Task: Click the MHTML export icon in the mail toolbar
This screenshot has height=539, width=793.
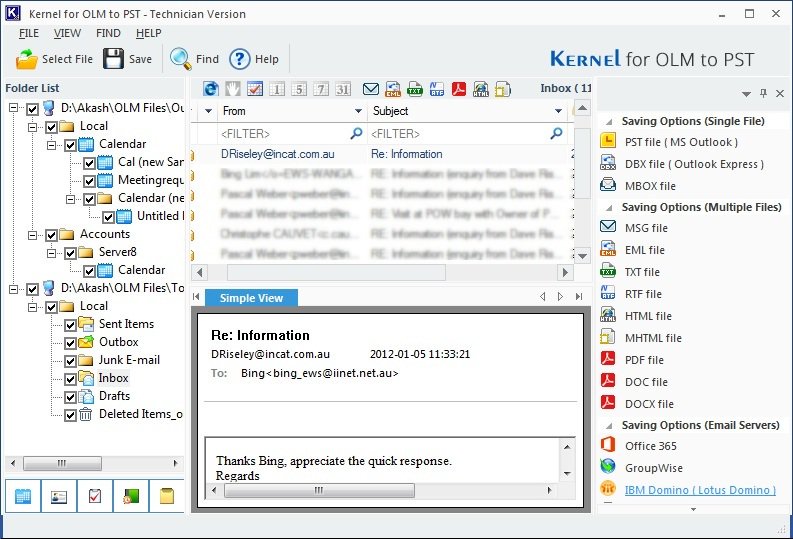Action: [x=503, y=89]
